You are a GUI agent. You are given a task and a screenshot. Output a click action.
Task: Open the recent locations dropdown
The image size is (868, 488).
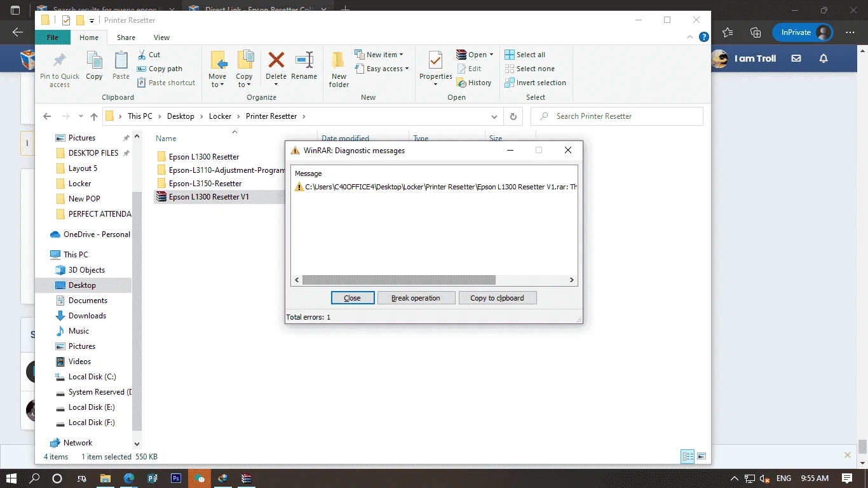coord(80,116)
